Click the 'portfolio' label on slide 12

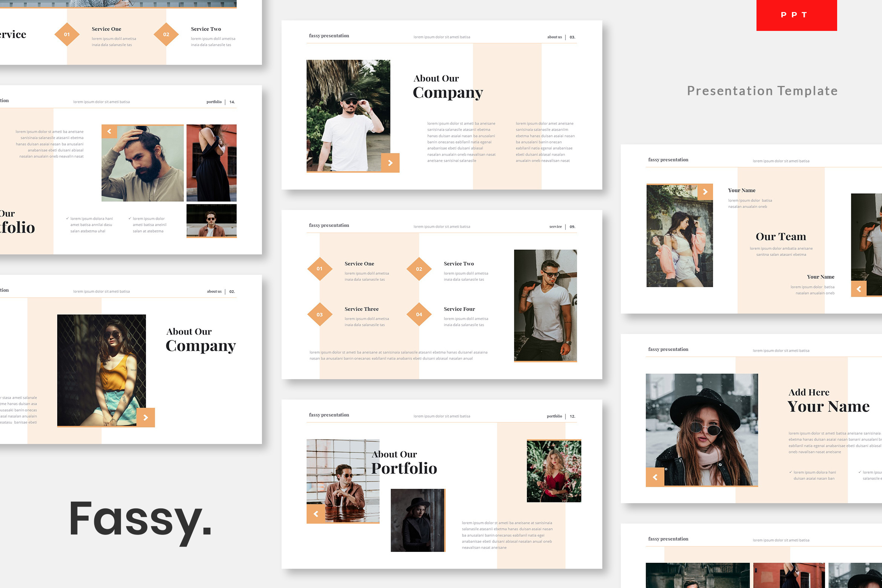pos(554,416)
